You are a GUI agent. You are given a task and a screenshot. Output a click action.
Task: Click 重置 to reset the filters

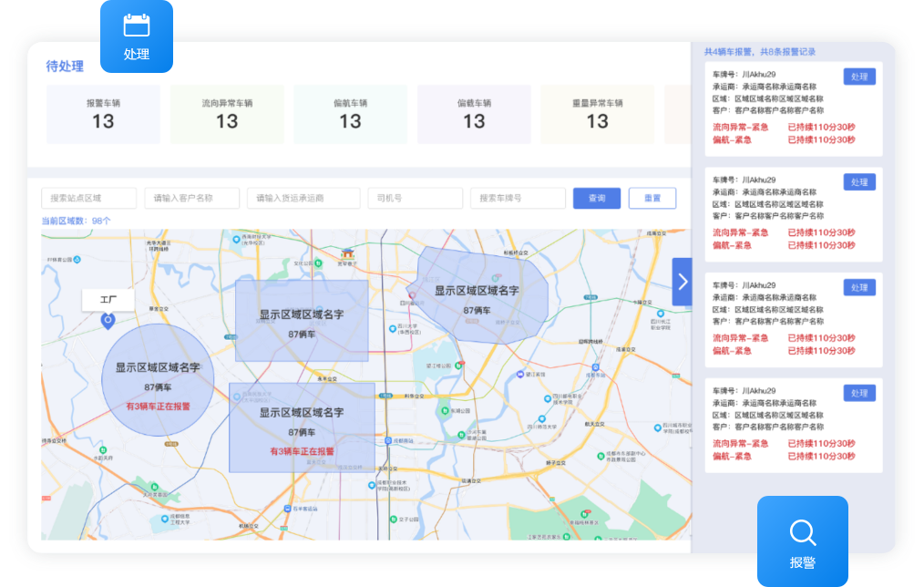[652, 198]
